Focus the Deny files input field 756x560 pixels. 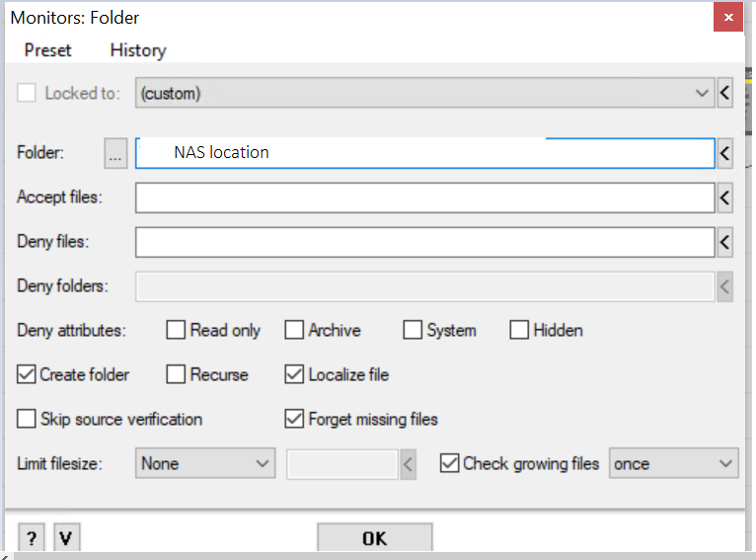pyautogui.click(x=424, y=242)
